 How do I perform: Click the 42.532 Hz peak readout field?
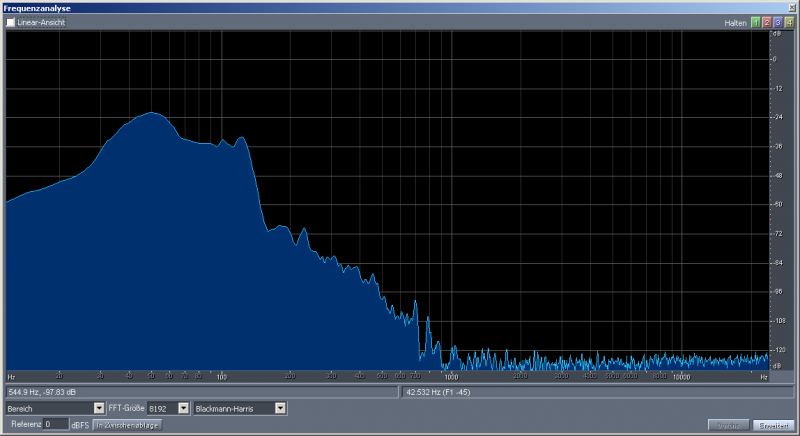coord(598,392)
